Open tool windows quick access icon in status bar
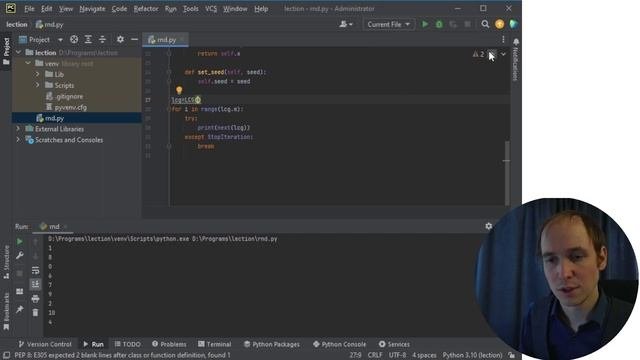 (x=7, y=355)
